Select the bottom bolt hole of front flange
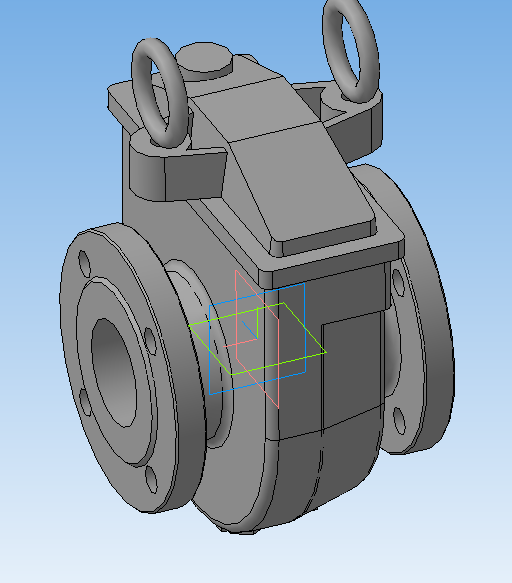512x583 pixels. point(151,480)
